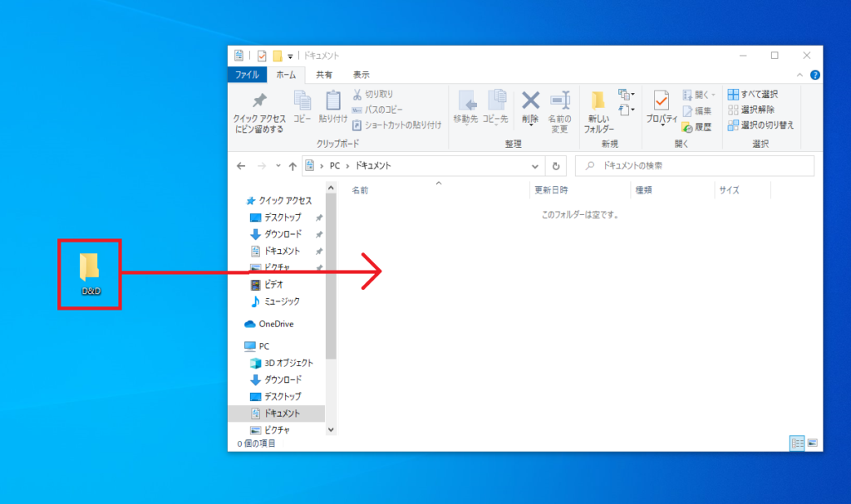Click the navigation pane vertical scrollbar
Image resolution: width=851 pixels, height=504 pixels.
pos(331,274)
